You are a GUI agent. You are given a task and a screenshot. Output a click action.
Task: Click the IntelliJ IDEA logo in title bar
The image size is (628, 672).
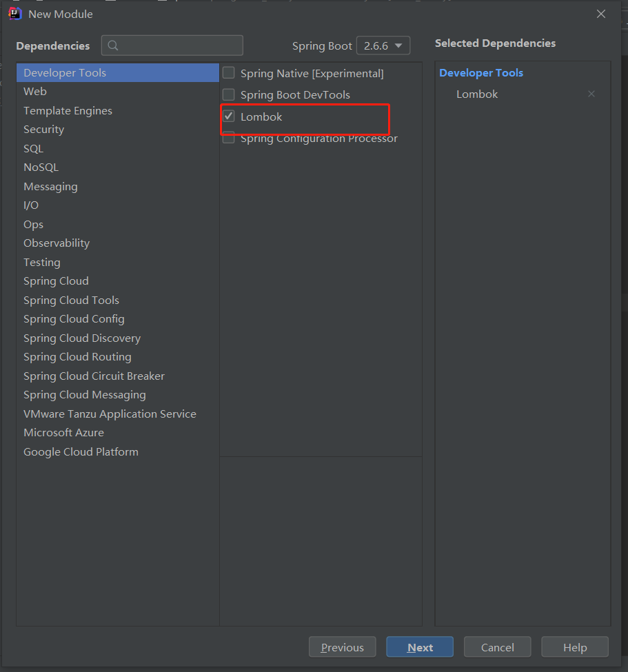15,14
